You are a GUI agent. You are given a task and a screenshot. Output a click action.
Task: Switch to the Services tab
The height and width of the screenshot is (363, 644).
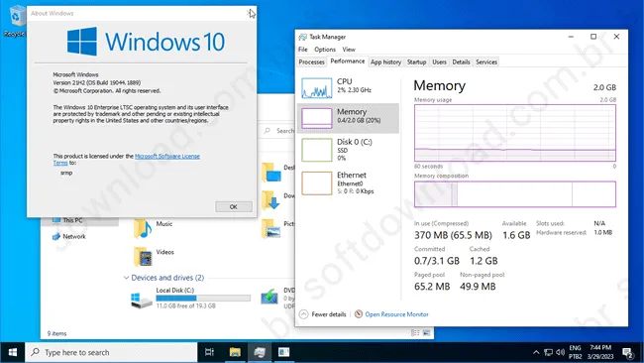(486, 61)
